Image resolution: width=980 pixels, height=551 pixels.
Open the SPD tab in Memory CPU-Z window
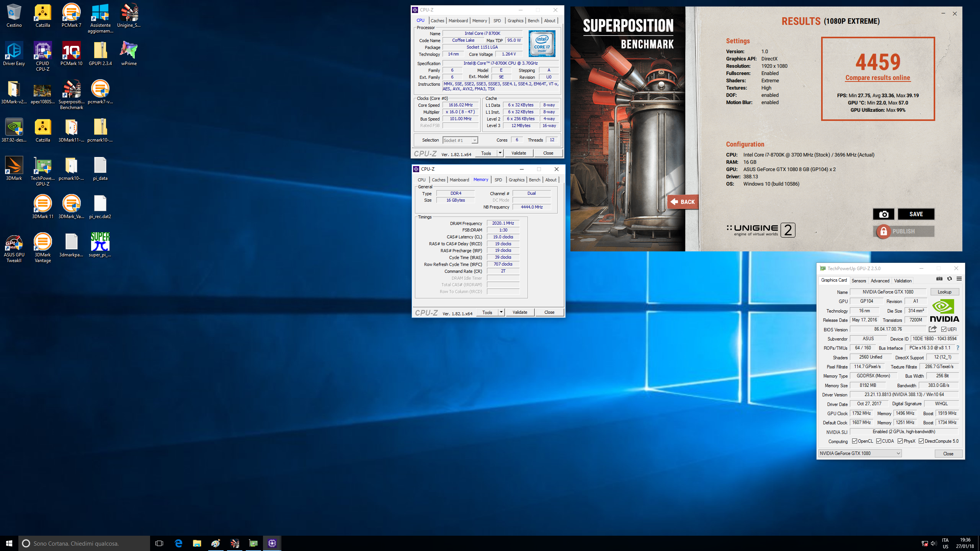click(498, 180)
